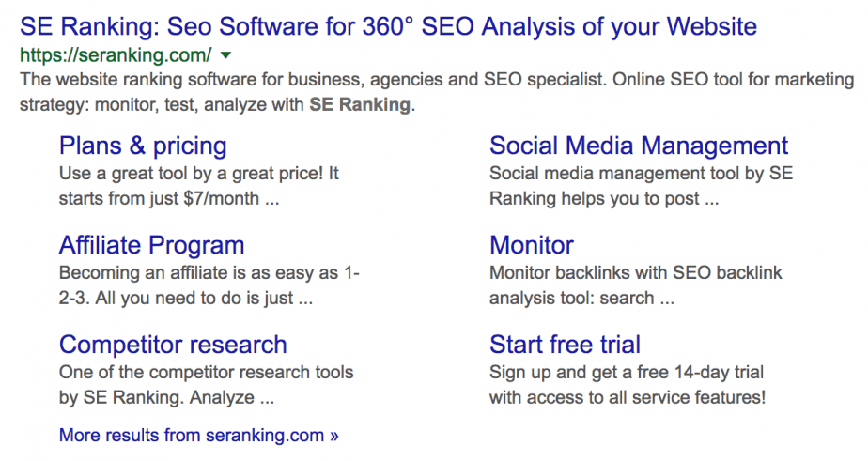Screen dimensions: 868x461
Task: Select the Monitor sitelink
Action: [x=532, y=245]
